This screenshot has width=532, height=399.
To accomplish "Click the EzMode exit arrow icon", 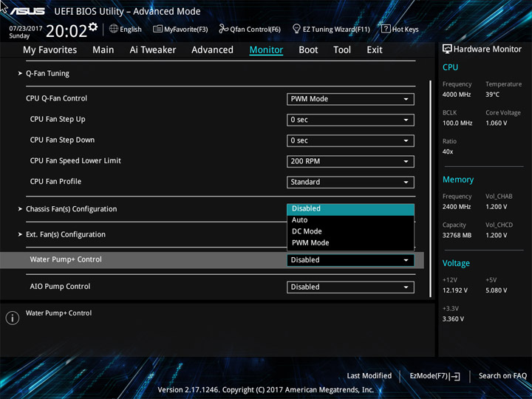I will coord(455,376).
